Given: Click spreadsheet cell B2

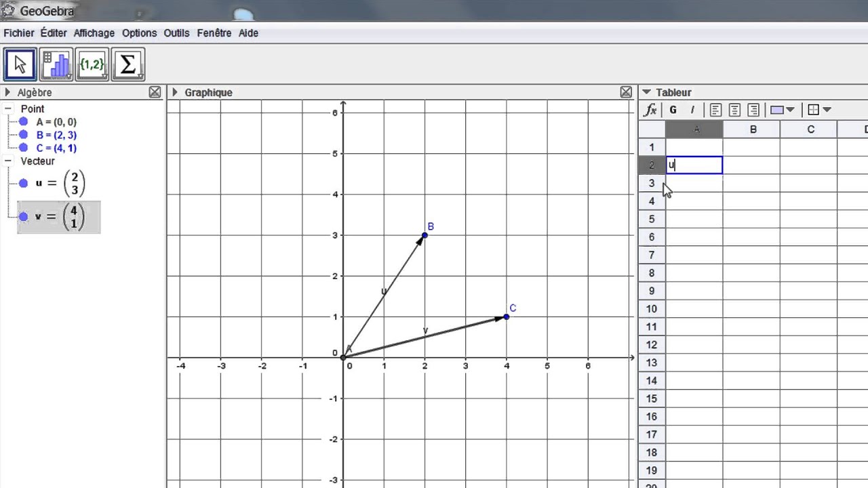Looking at the screenshot, I should point(752,165).
